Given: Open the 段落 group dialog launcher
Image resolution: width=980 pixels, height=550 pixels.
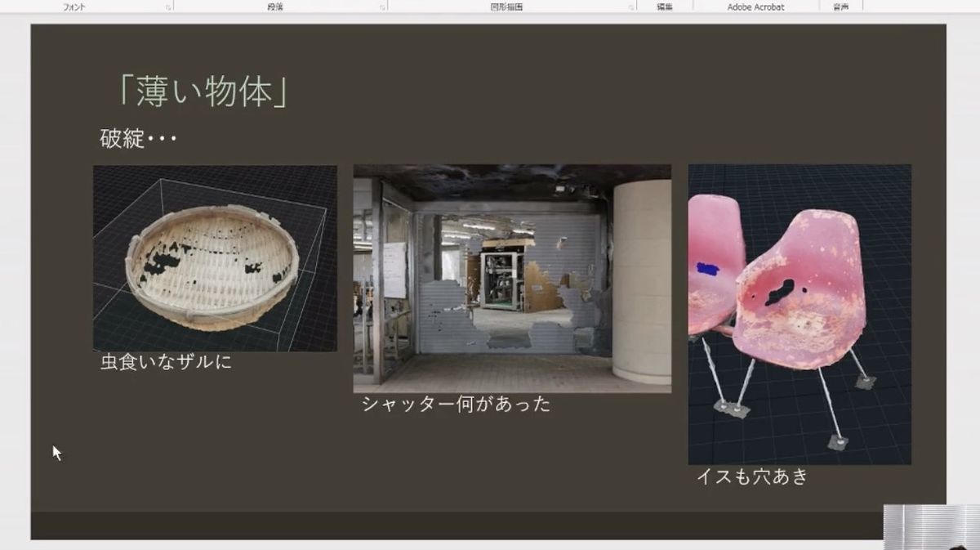Looking at the screenshot, I should point(382,7).
